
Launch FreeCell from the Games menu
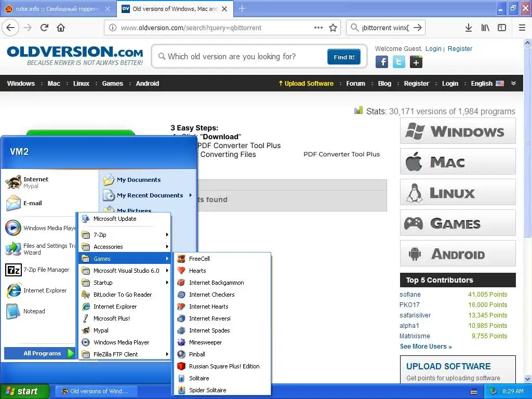tap(222, 259)
